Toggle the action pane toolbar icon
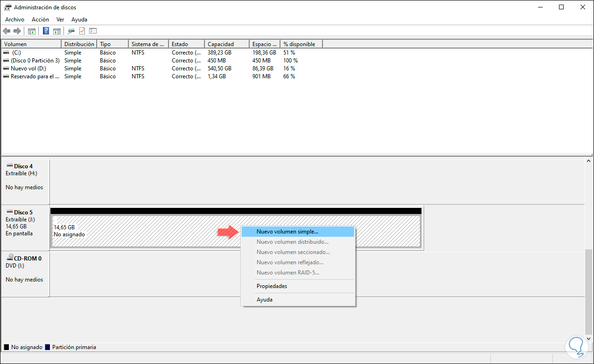This screenshot has height=364, width=594. [x=57, y=31]
